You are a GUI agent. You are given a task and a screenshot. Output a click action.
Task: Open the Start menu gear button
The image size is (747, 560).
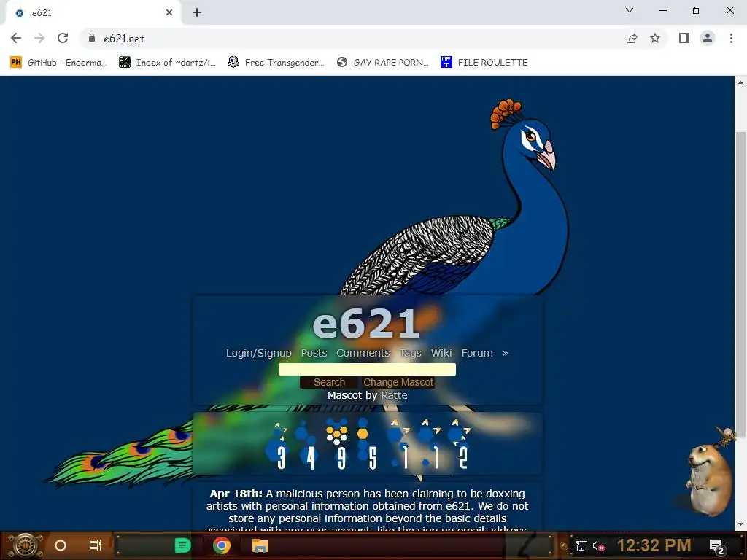point(26,545)
